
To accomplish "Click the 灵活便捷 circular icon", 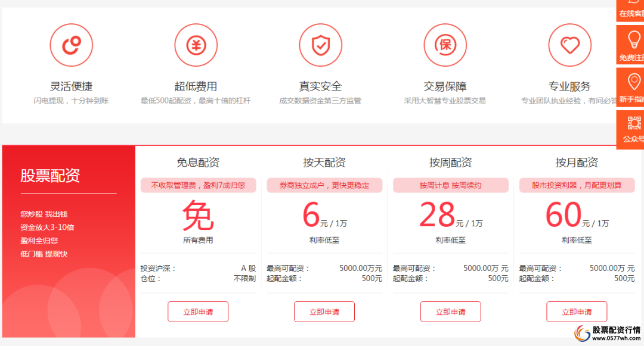I will click(x=72, y=45).
